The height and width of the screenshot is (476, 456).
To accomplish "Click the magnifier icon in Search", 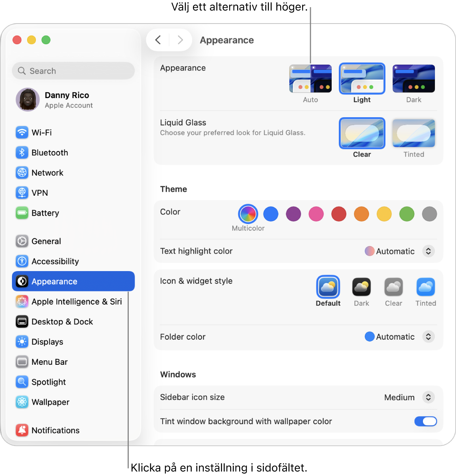I will [22, 71].
